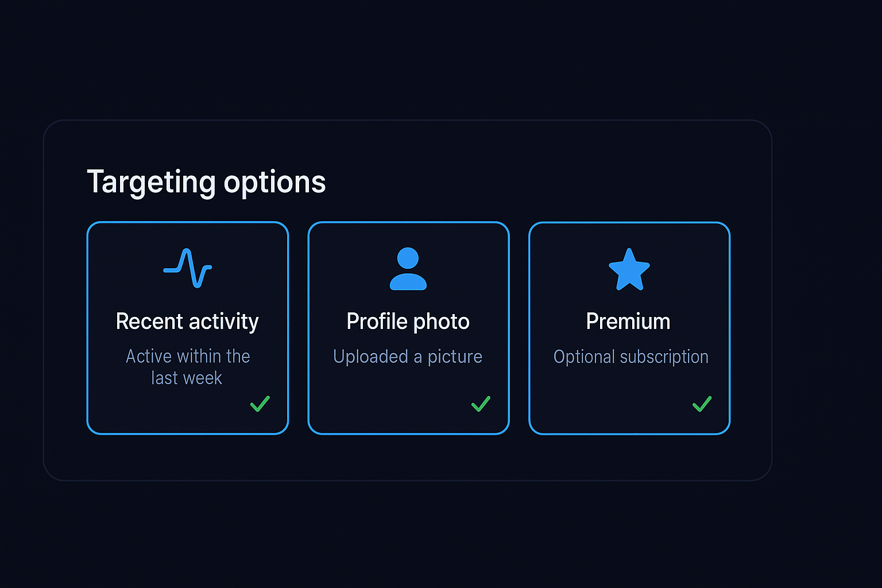Click the 'Optional subscription' label
Screen dimensions: 882x588
point(630,357)
